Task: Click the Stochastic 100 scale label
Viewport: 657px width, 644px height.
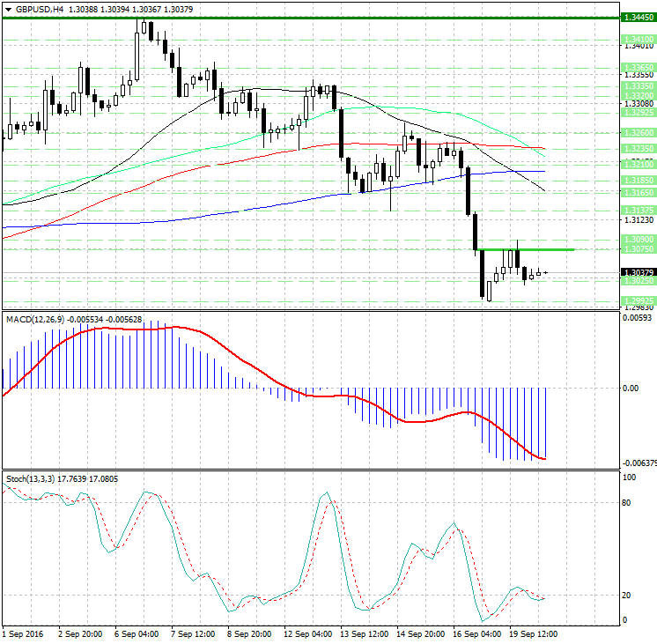Action: pos(630,477)
